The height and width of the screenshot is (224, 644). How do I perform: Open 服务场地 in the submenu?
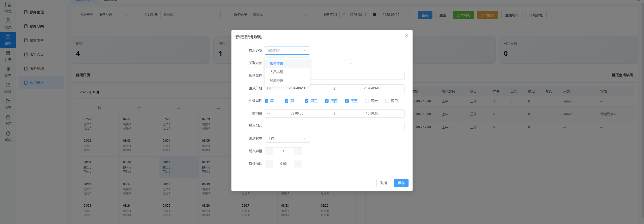41,68
